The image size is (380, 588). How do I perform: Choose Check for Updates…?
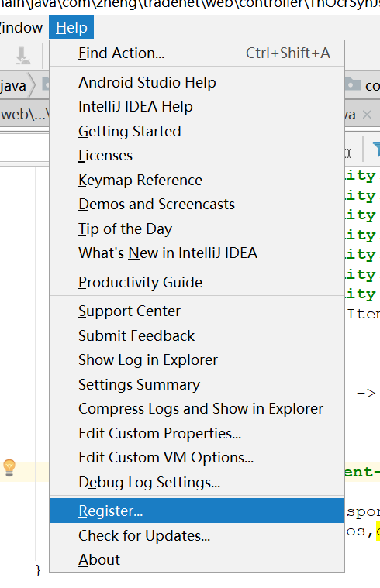pos(197,535)
